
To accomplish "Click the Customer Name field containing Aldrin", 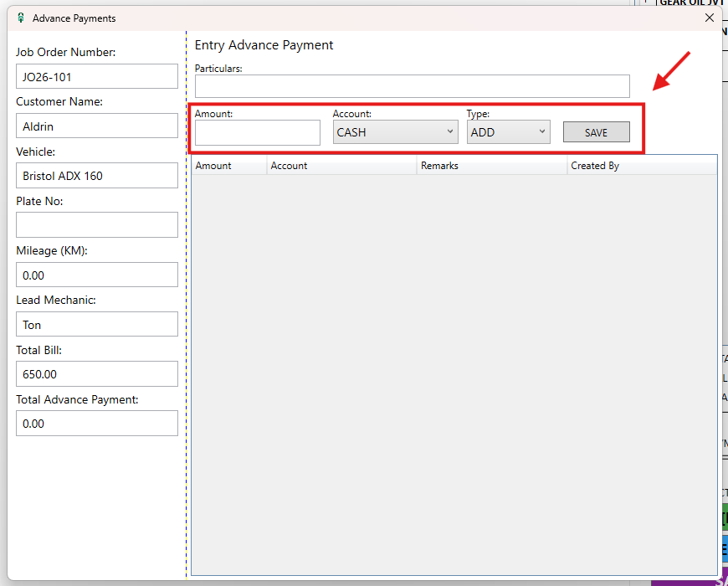I will [x=97, y=126].
